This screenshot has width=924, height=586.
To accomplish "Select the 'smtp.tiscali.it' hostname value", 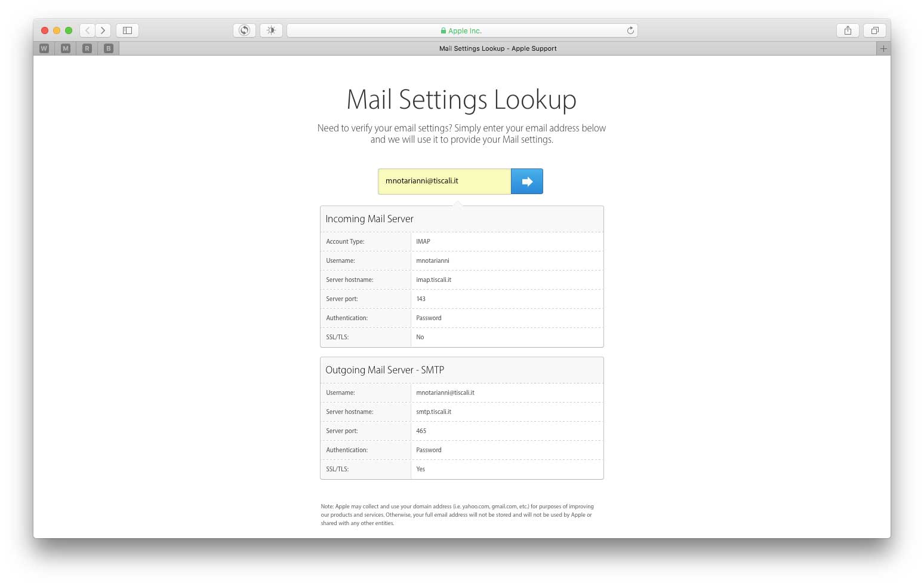I will [434, 412].
